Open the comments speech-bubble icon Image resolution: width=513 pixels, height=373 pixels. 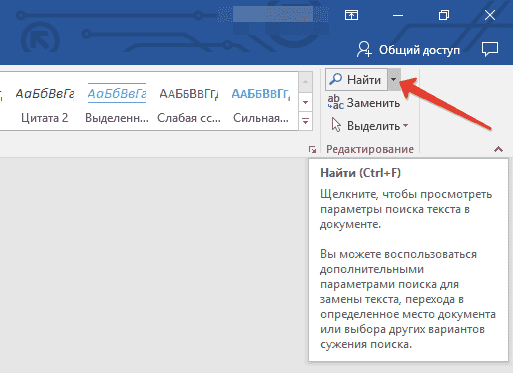(490, 49)
